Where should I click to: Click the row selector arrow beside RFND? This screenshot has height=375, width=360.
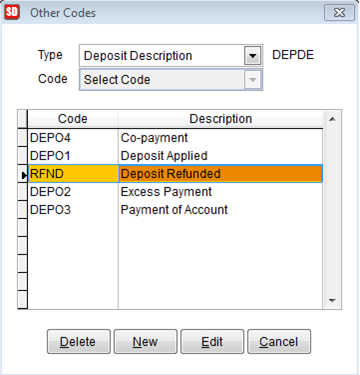[x=23, y=174]
